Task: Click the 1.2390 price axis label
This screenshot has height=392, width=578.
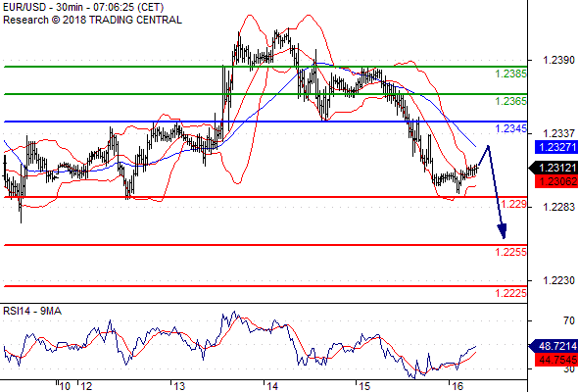Action: click(x=558, y=60)
